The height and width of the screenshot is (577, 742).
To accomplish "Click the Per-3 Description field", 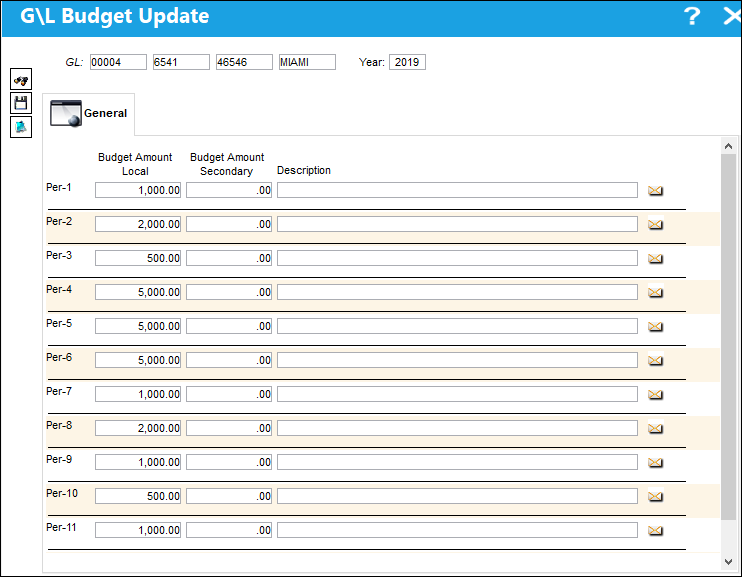I will click(458, 258).
